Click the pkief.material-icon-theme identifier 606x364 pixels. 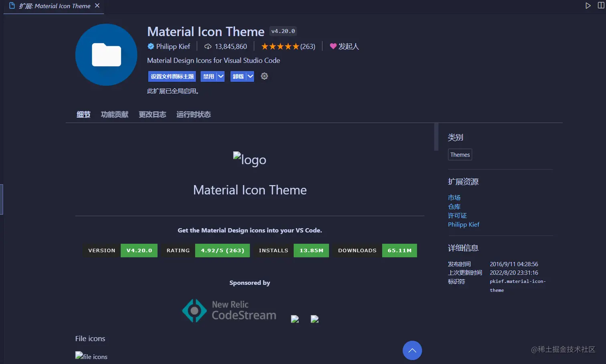(518, 286)
